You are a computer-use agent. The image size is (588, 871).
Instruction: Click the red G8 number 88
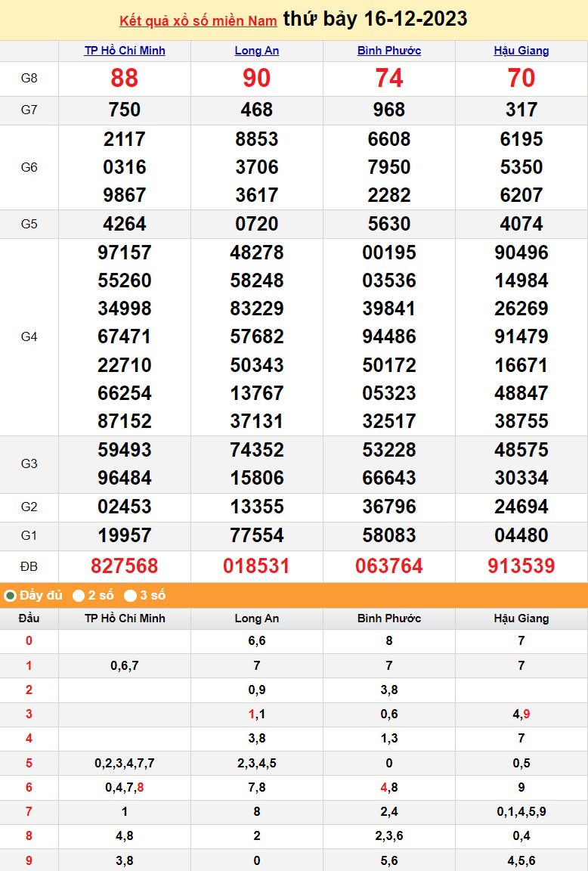(x=125, y=79)
